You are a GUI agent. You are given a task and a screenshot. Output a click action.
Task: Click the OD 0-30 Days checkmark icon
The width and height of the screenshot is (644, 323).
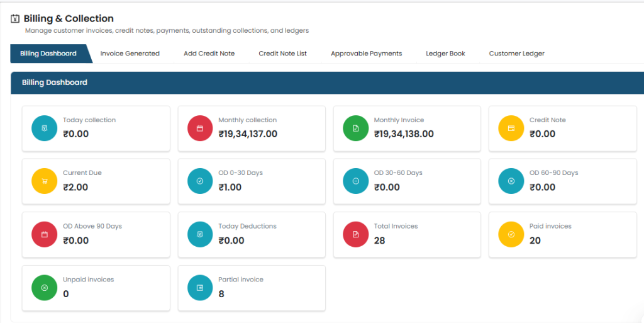point(200,181)
